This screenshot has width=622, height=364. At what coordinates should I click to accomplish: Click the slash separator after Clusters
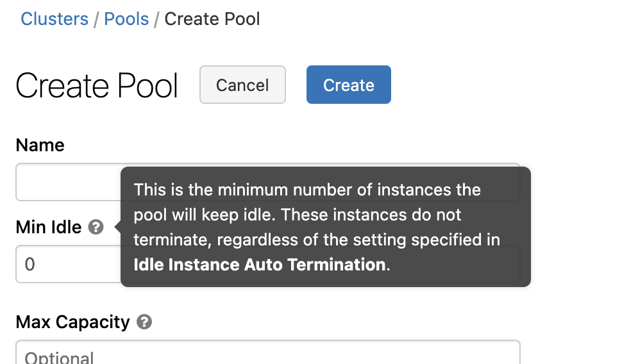point(96,19)
